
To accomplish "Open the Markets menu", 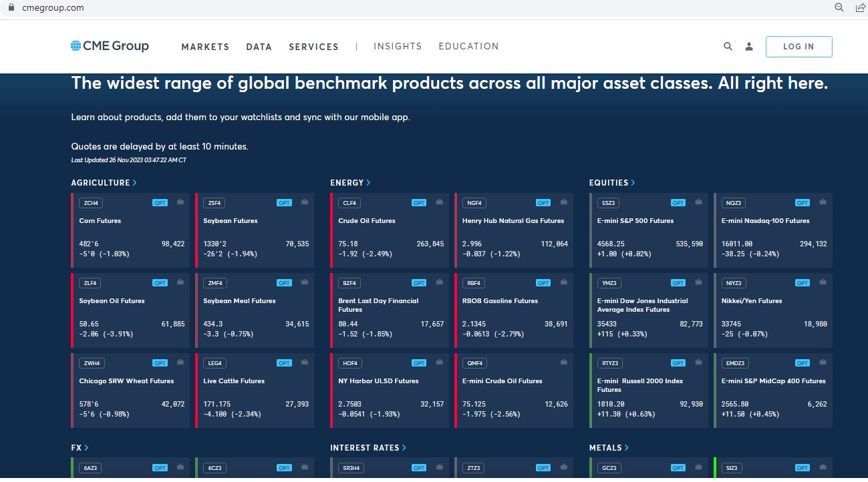I will (x=205, y=47).
